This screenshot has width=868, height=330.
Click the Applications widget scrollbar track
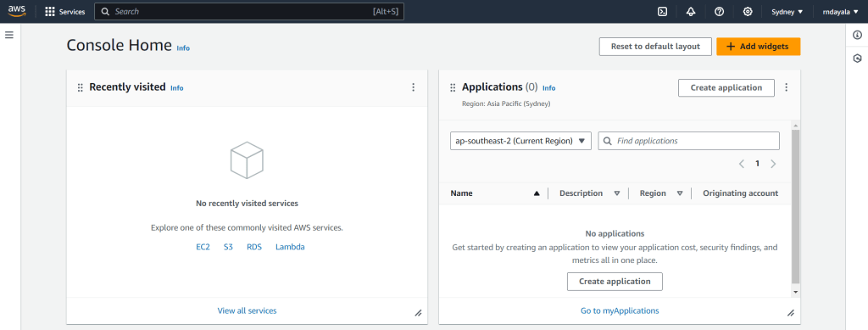click(795, 208)
